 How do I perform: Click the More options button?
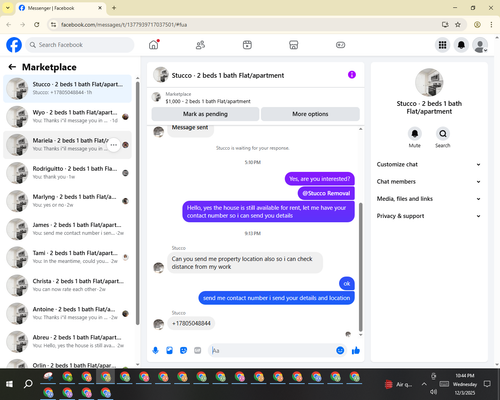tap(310, 114)
